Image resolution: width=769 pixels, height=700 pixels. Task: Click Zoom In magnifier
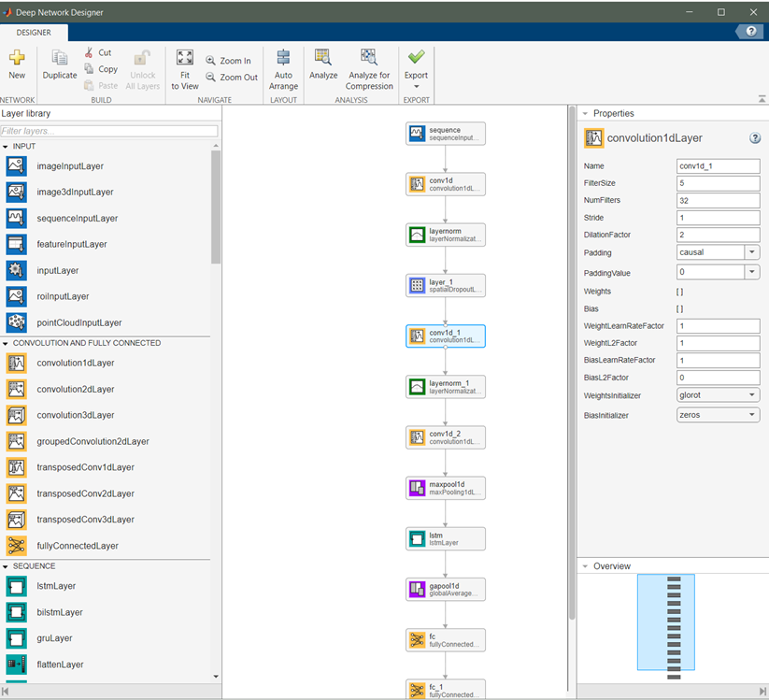pyautogui.click(x=210, y=61)
